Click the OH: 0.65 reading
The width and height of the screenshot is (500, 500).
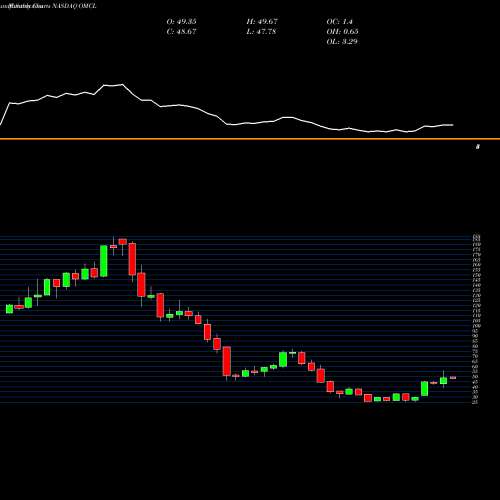click(x=342, y=32)
